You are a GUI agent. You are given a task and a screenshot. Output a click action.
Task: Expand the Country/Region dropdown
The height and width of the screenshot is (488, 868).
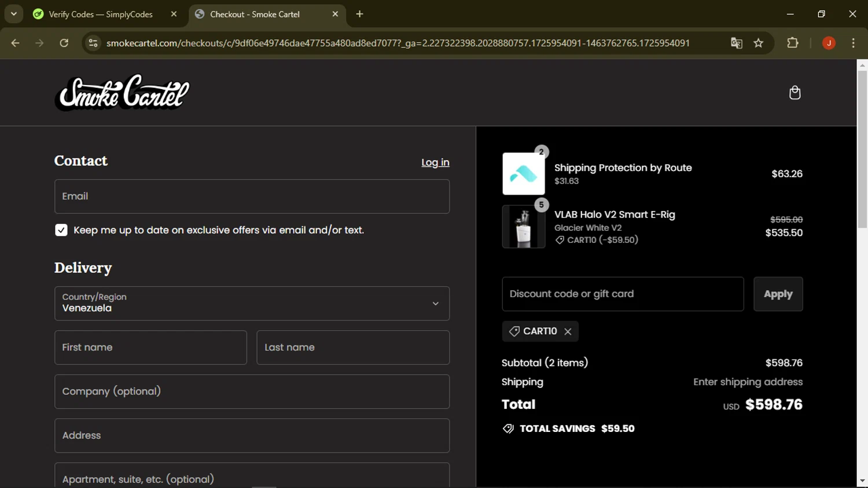click(252, 304)
